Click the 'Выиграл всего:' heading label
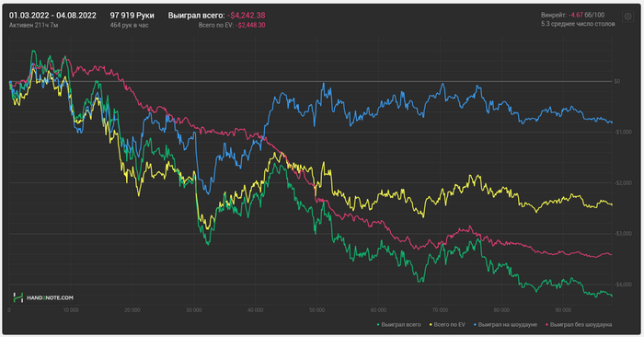This screenshot has height=337, width=644. click(x=196, y=16)
